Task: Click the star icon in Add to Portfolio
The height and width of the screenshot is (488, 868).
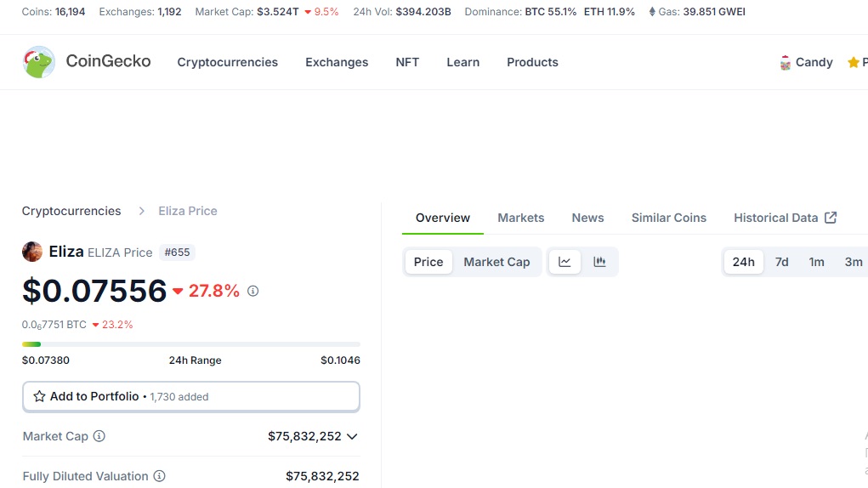Action: (39, 396)
